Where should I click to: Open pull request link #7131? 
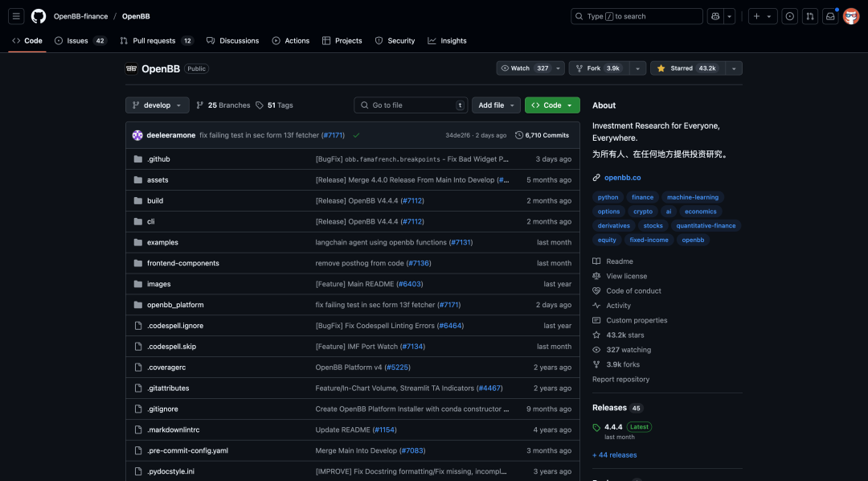461,243
